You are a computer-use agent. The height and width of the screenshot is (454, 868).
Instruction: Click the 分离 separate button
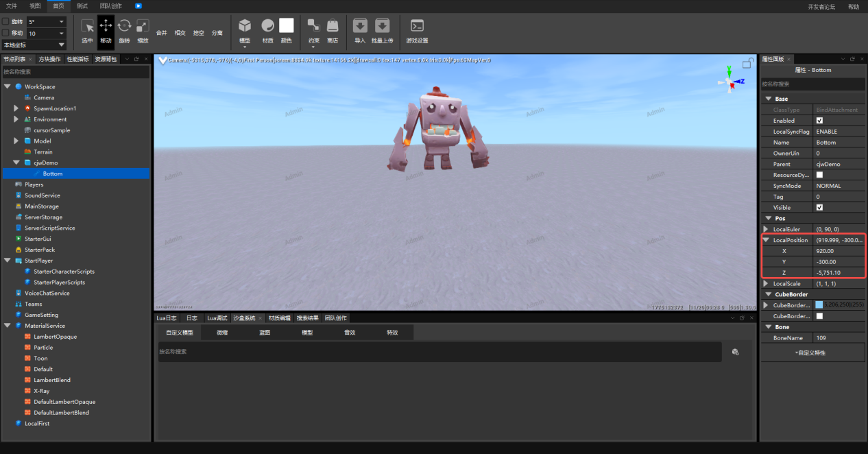pyautogui.click(x=217, y=32)
